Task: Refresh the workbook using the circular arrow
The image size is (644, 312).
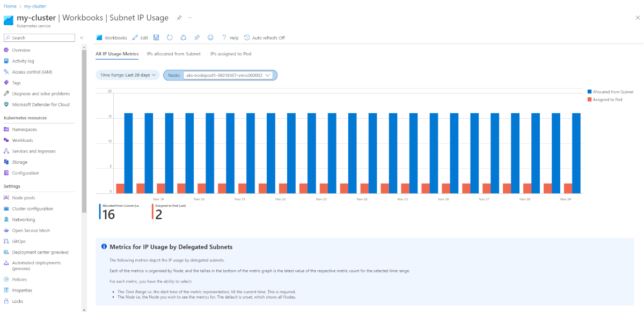Action: pos(170,38)
